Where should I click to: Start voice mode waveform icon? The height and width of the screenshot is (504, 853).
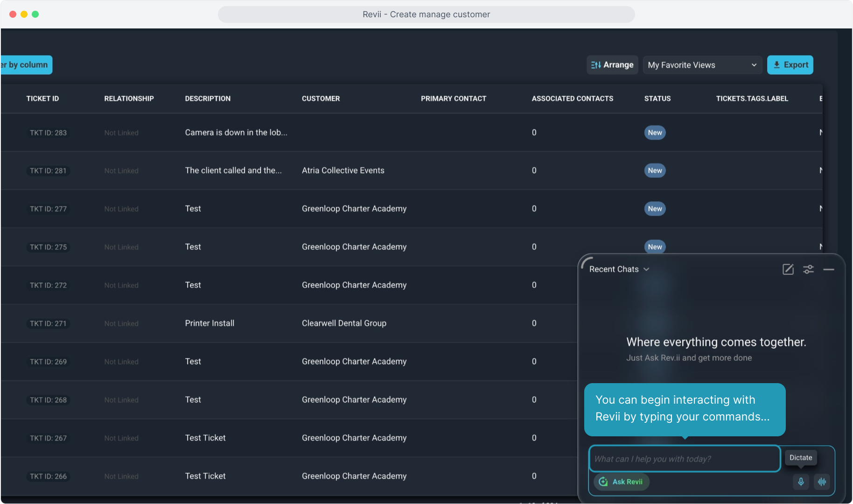(822, 482)
